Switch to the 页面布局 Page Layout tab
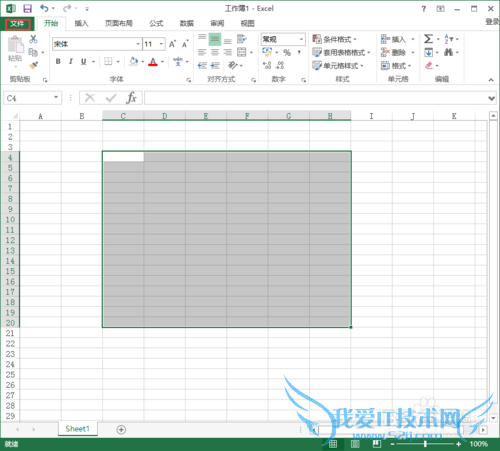 coord(119,23)
